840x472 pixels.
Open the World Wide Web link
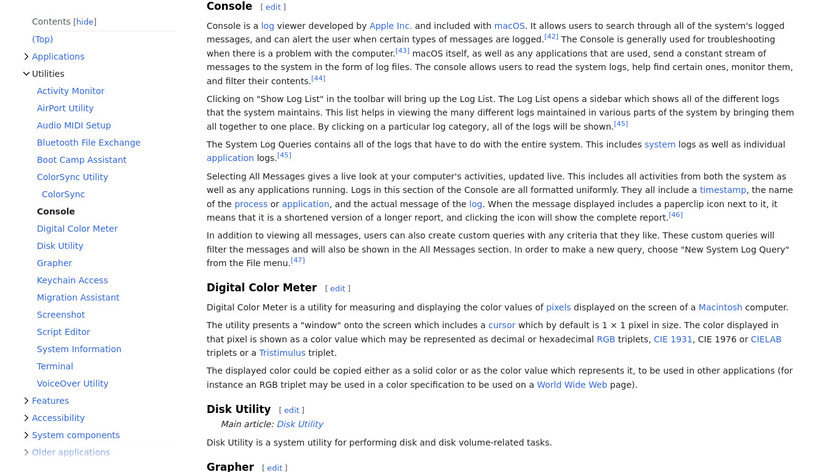(572, 385)
